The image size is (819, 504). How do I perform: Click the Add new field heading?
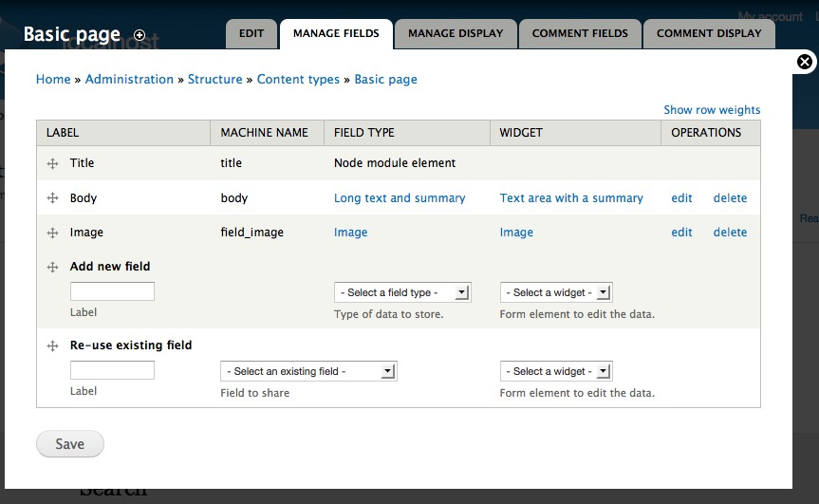click(x=110, y=267)
